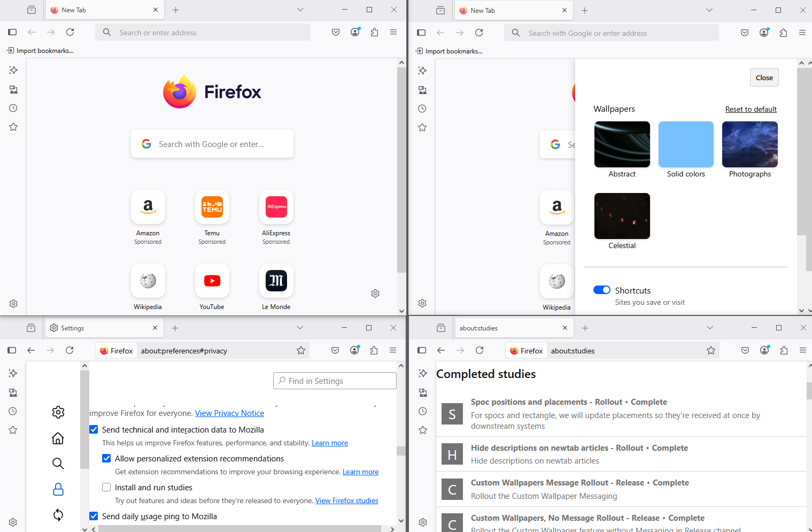Choose the Photographs wallpaper category
The width and height of the screenshot is (812, 532).
750,144
